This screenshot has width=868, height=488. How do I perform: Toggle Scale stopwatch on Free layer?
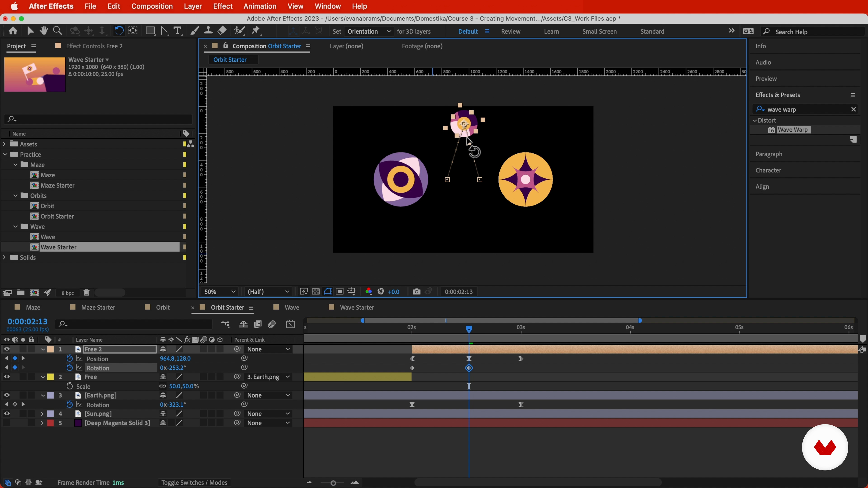pyautogui.click(x=70, y=386)
